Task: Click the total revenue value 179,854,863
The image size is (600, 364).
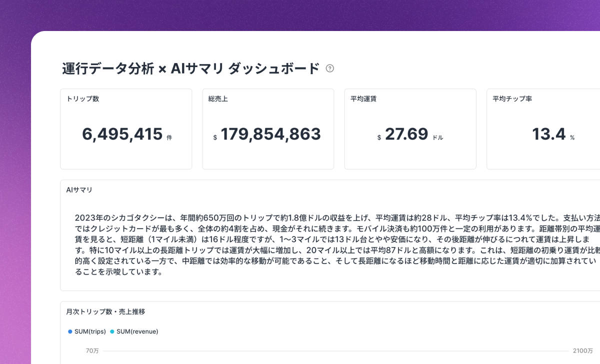Action: pyautogui.click(x=271, y=134)
